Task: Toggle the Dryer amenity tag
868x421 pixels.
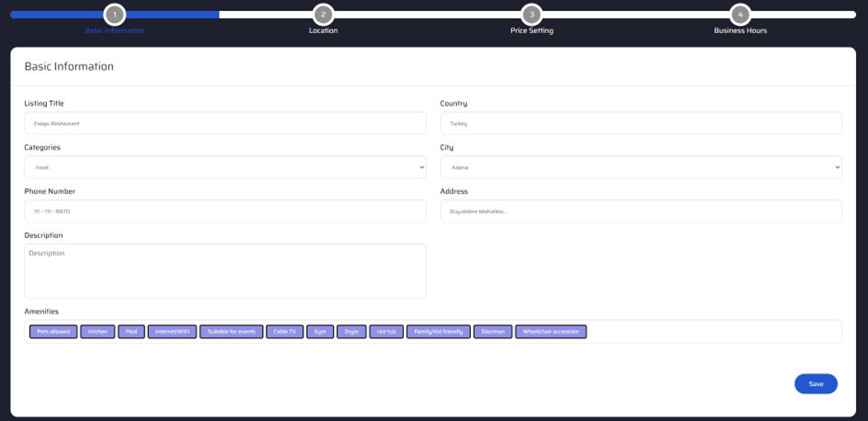Action: coord(351,332)
